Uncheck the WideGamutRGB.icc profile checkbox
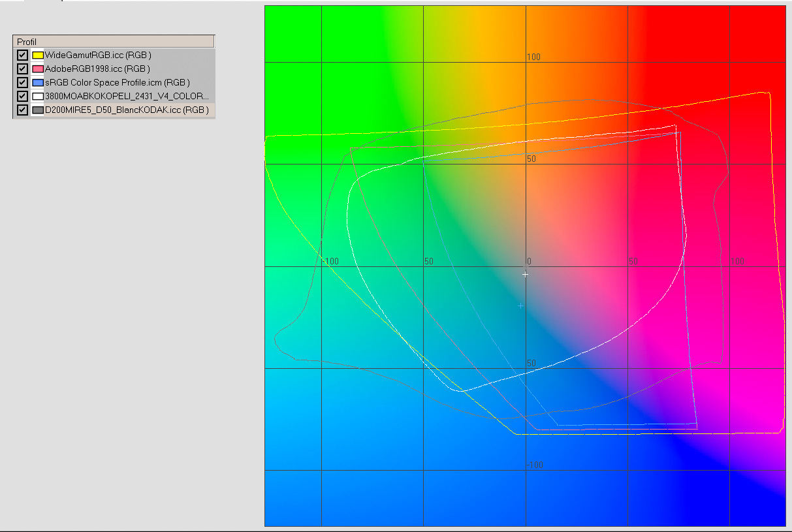 (x=22, y=55)
